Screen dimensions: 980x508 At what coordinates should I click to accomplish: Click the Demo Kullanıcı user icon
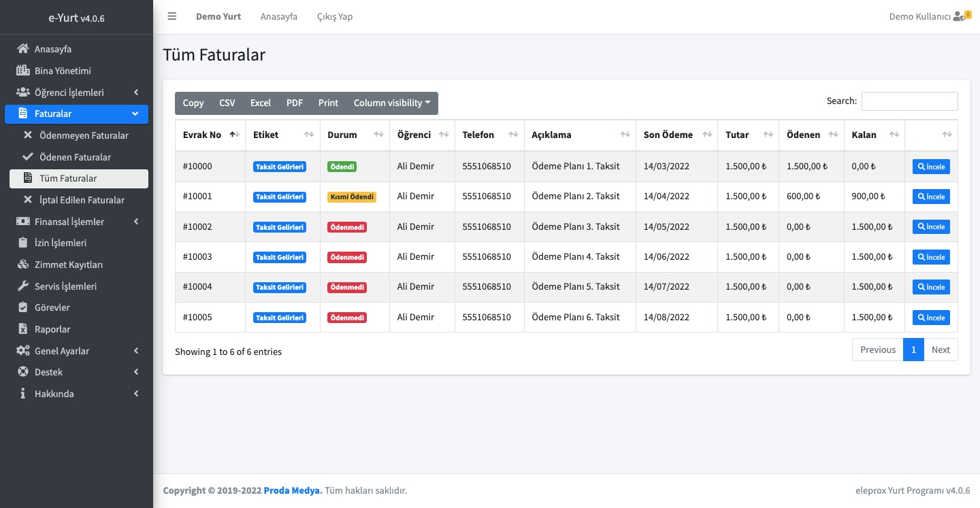tap(959, 16)
